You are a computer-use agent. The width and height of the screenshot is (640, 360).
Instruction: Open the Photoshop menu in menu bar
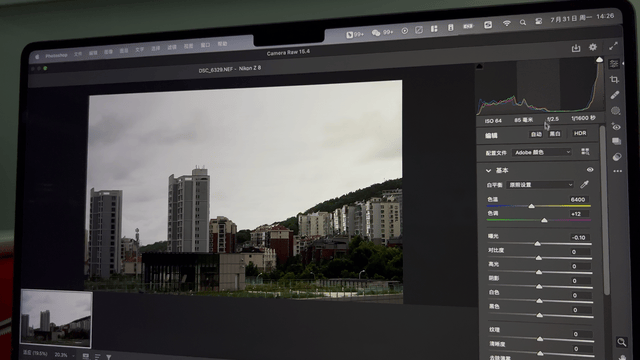click(x=56, y=56)
